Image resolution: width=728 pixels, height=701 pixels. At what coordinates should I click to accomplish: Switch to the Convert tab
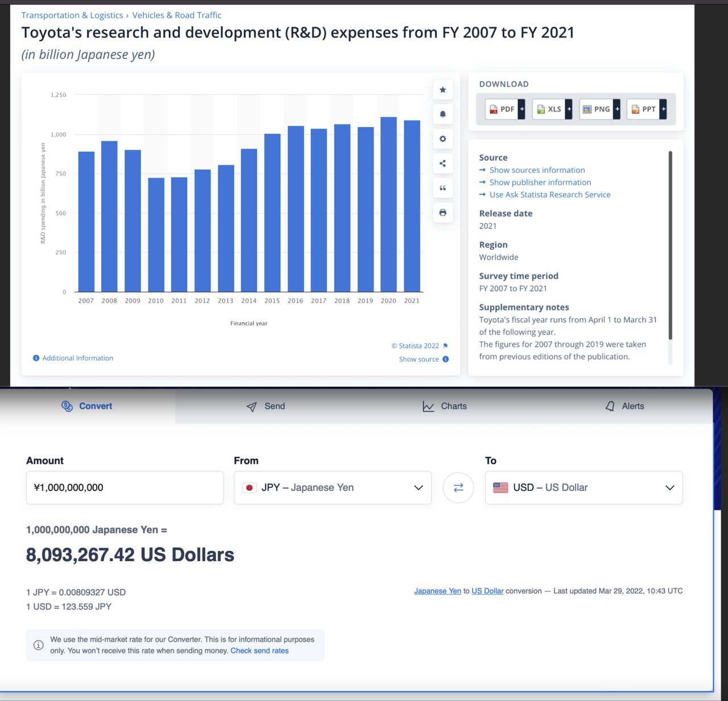(88, 406)
